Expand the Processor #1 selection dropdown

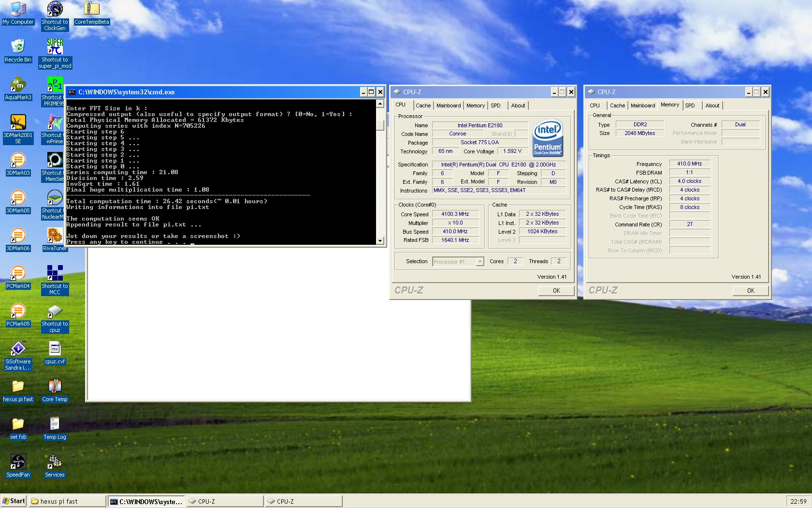coord(479,262)
